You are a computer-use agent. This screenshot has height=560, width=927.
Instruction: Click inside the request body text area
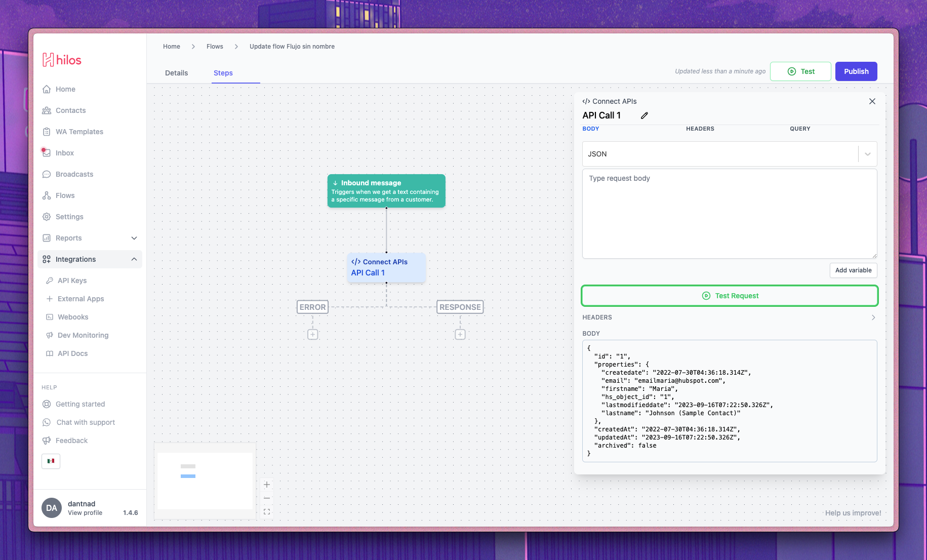pos(729,214)
